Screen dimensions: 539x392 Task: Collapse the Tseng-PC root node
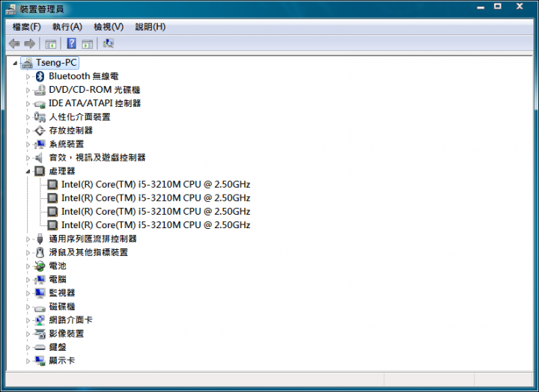15,64
